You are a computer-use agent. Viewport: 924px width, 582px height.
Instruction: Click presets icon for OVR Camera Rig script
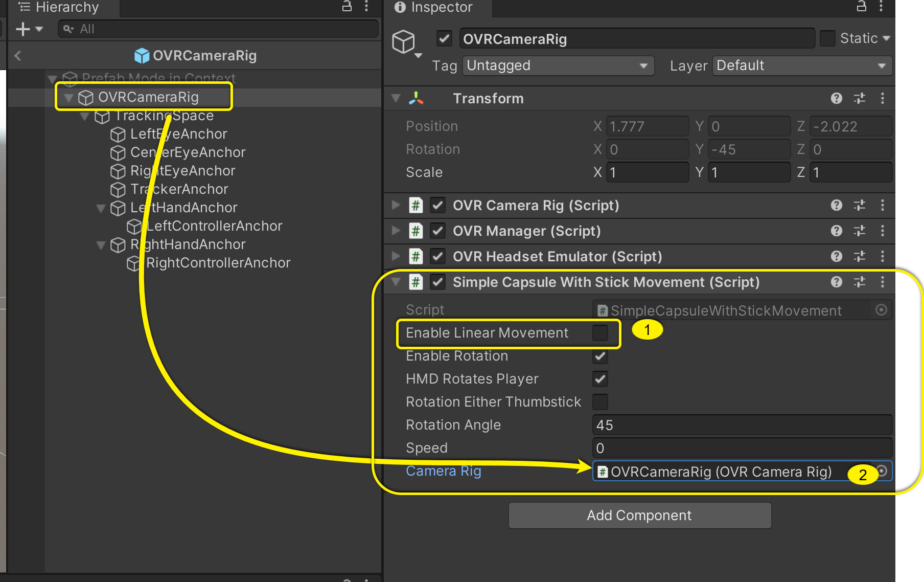click(x=860, y=205)
